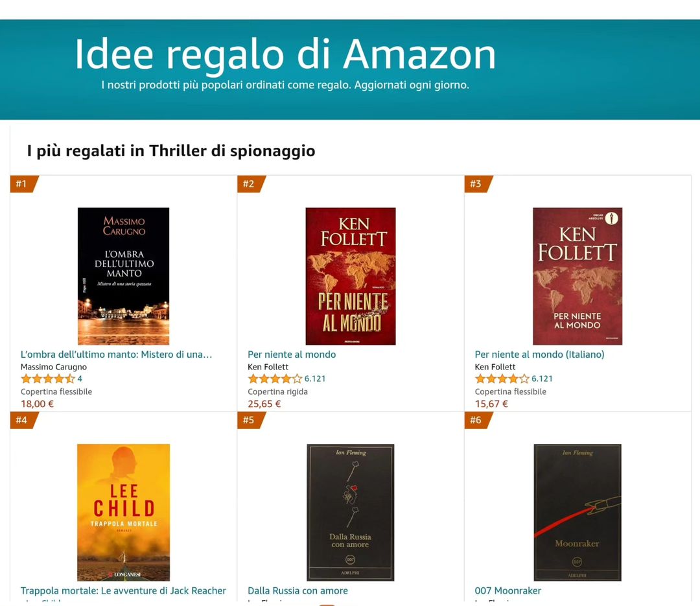Viewport: 700px width, 606px height.
Task: Open the hardcover Per niente al mondo cover
Action: tap(351, 276)
